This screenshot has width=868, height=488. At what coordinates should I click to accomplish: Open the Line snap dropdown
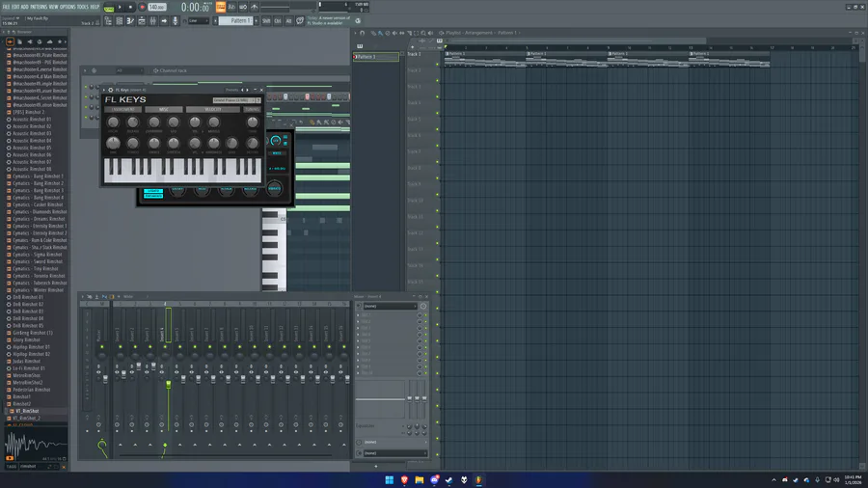(198, 21)
